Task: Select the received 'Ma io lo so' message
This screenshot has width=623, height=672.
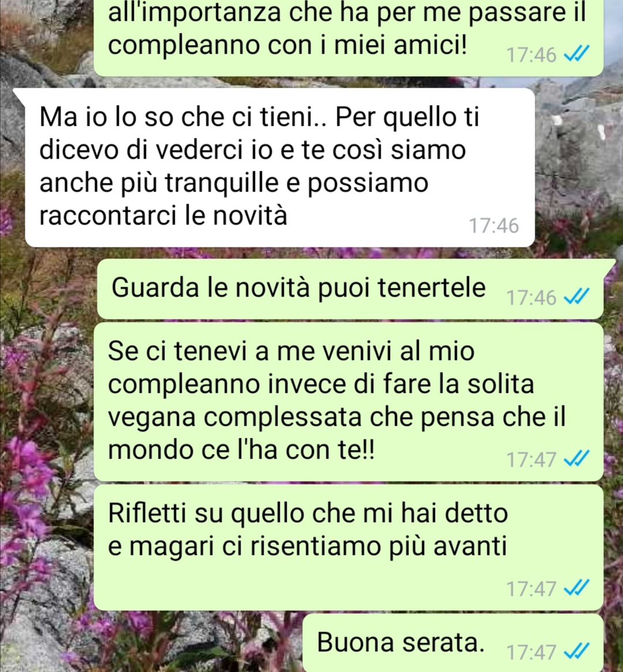Action: click(280, 167)
